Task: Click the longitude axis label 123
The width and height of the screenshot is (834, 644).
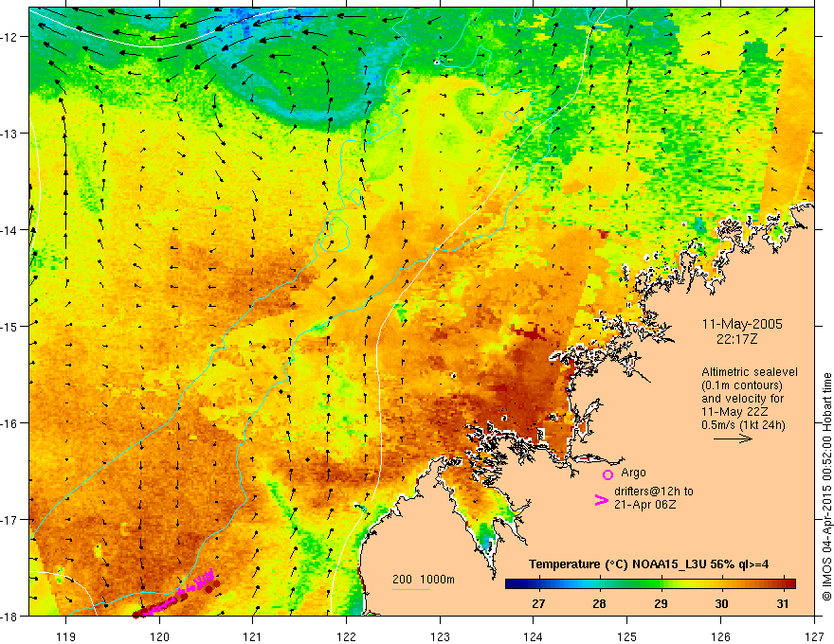Action: point(440,636)
